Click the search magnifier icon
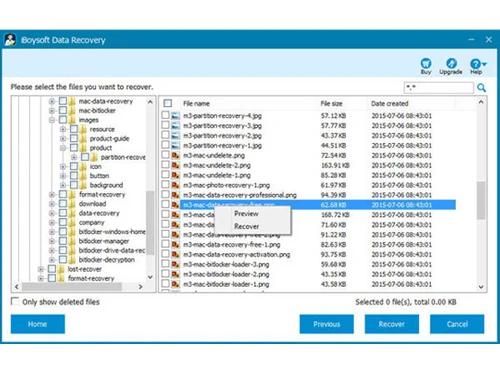Screen dimensions: 500x375 pyautogui.click(x=481, y=88)
